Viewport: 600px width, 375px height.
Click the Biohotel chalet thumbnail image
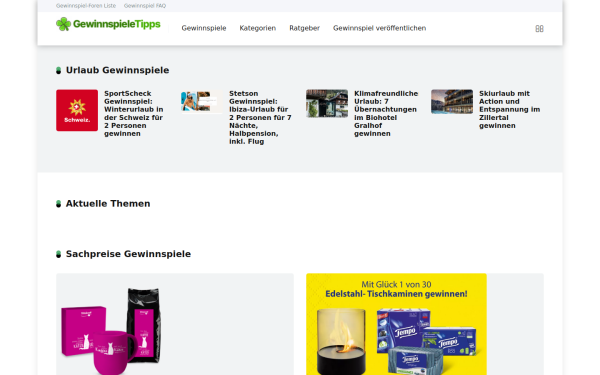pos(327,104)
